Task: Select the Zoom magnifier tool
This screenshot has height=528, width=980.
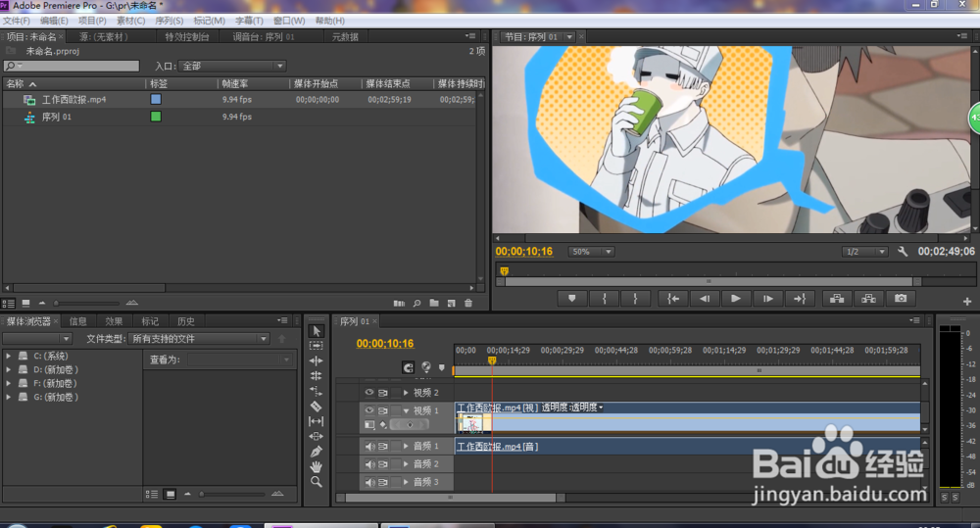Action: (x=317, y=482)
